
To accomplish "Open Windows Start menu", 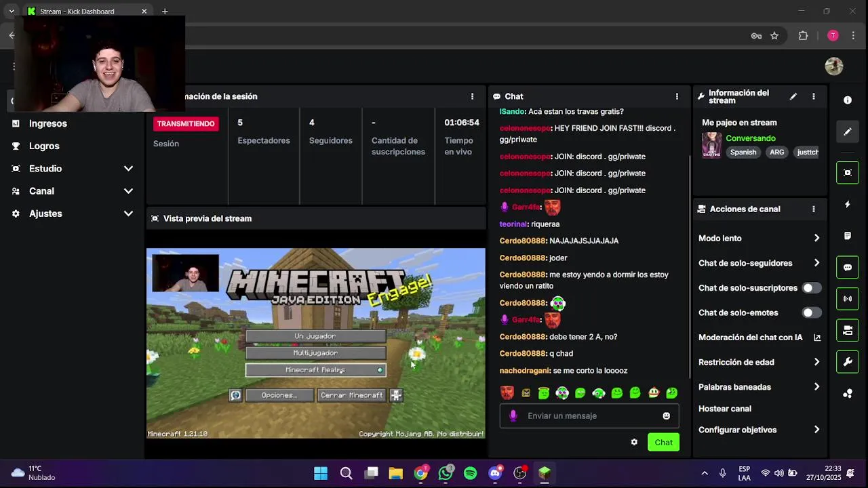I will (x=321, y=473).
